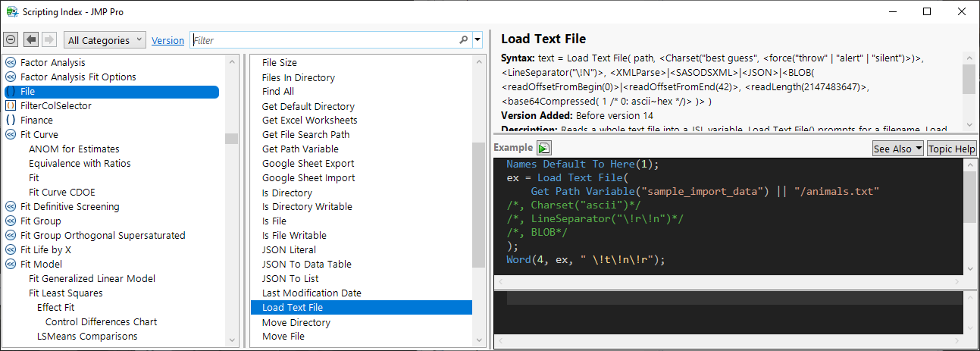Open the See Also dropdown
The image size is (980, 351).
(897, 149)
